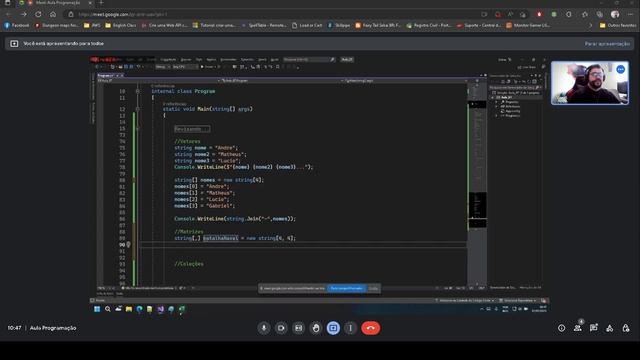640x360 pixels.
Task: Open browser profile avatar
Action: (615, 14)
